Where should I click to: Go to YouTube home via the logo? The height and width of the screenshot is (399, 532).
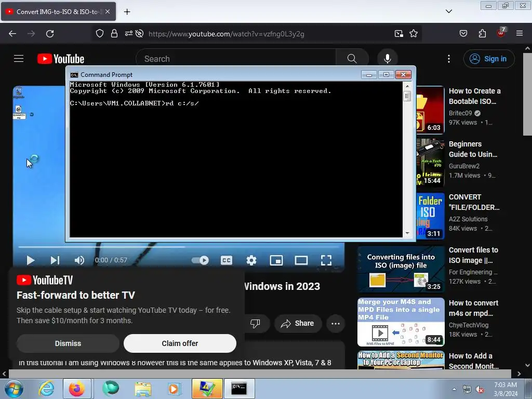point(61,59)
